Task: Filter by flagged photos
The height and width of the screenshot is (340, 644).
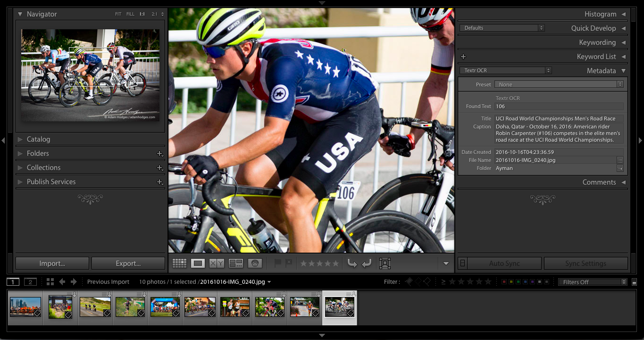Action: click(409, 282)
